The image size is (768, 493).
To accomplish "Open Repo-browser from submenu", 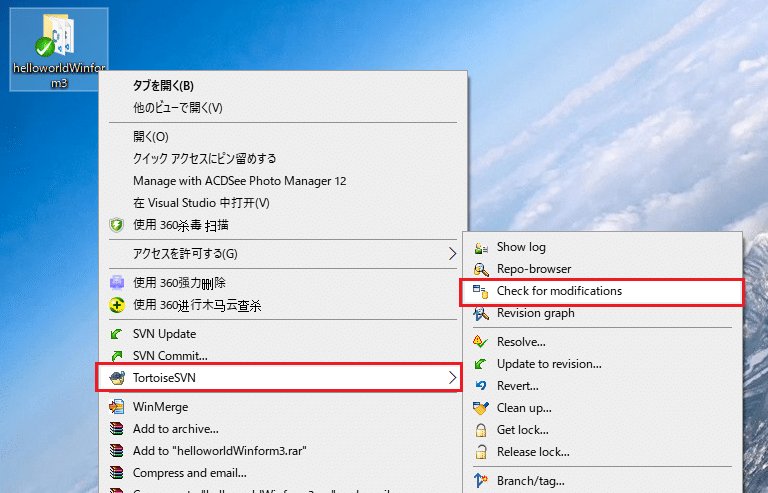I will click(602, 269).
